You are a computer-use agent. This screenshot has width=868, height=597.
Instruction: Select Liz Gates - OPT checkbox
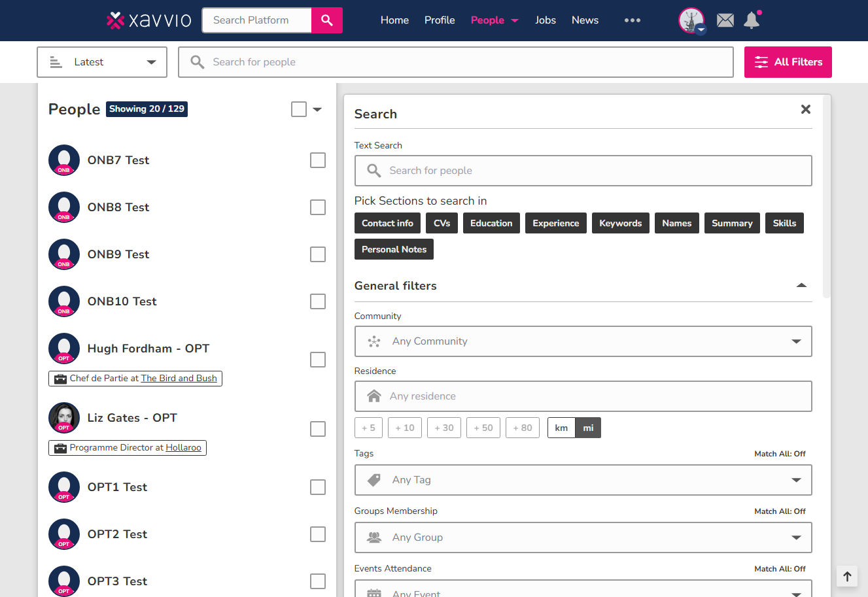coord(318,429)
